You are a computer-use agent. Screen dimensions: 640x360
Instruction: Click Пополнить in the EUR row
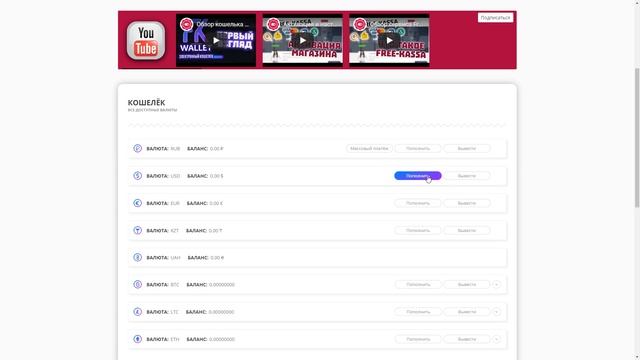[418, 203]
